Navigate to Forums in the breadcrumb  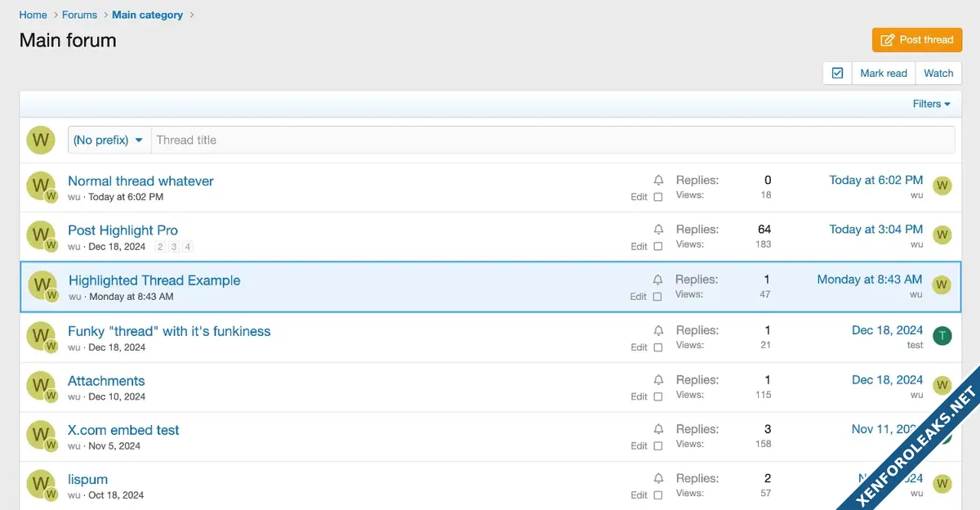79,15
